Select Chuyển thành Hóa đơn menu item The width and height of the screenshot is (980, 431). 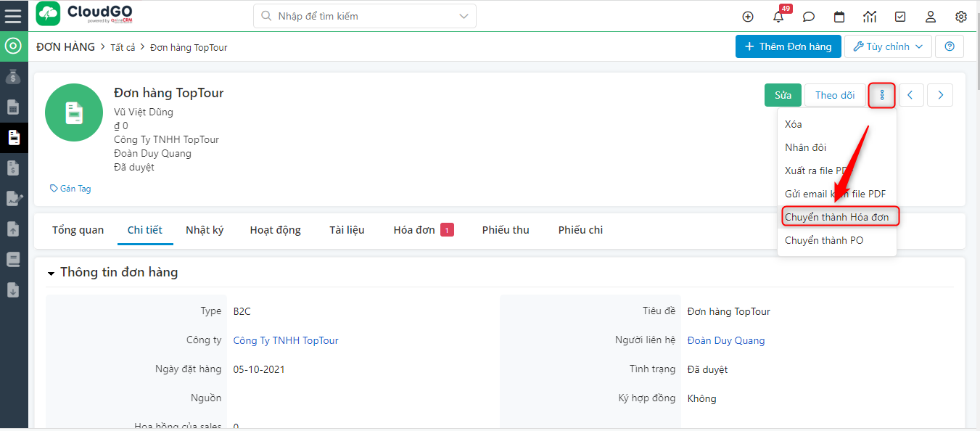[x=837, y=217]
